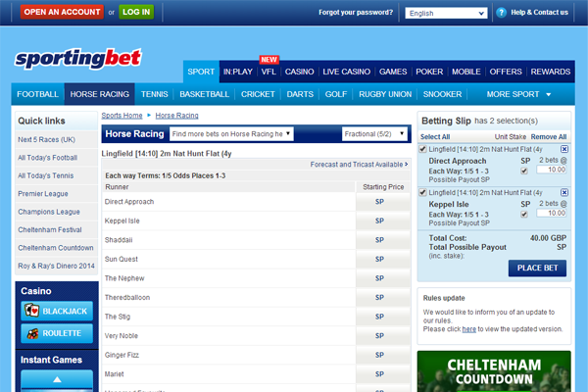This screenshot has height=392, width=588.
Task: Open Premier League quick link
Action: 43,194
